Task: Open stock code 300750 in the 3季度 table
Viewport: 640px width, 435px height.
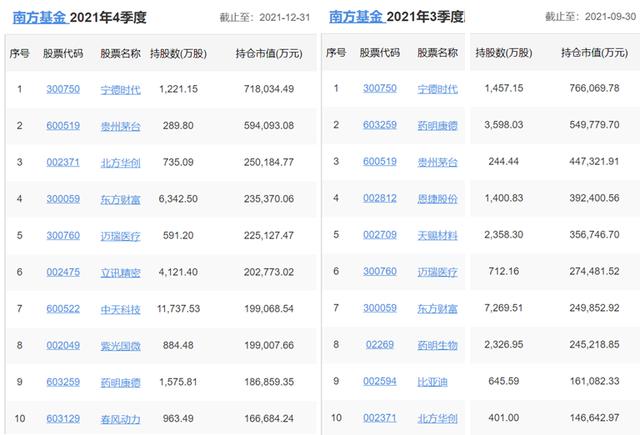Action: 380,88
